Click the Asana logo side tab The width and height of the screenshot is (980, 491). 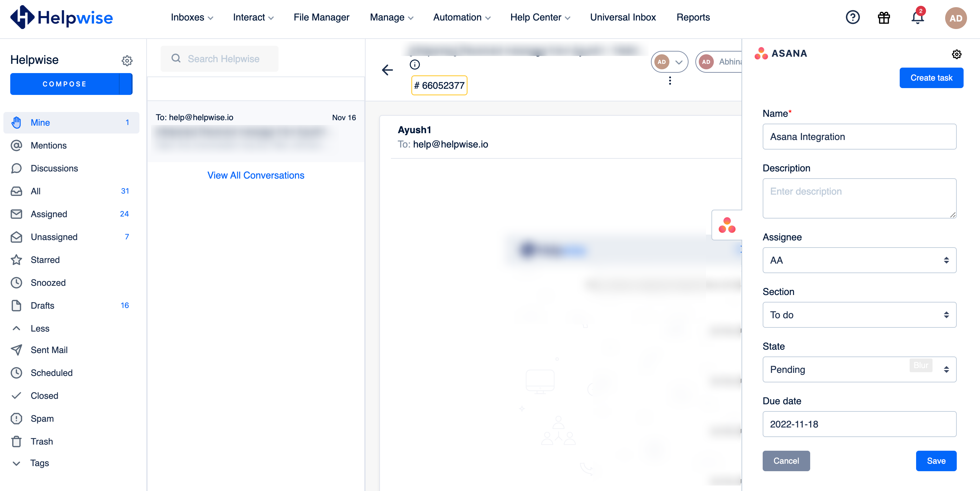[727, 225]
